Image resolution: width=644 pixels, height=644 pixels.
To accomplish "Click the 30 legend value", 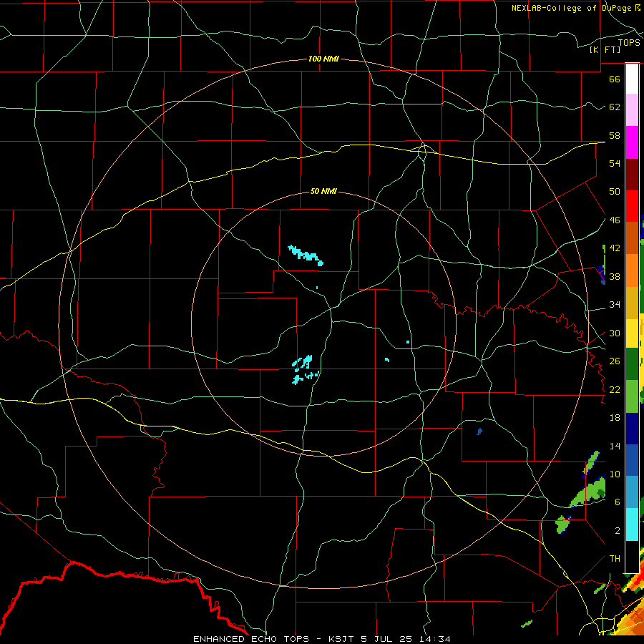I will (615, 333).
